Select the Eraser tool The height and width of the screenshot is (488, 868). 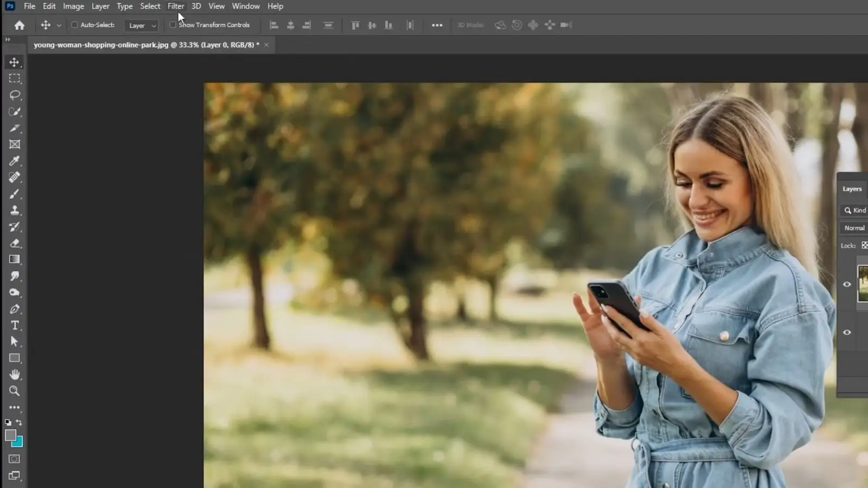point(15,243)
